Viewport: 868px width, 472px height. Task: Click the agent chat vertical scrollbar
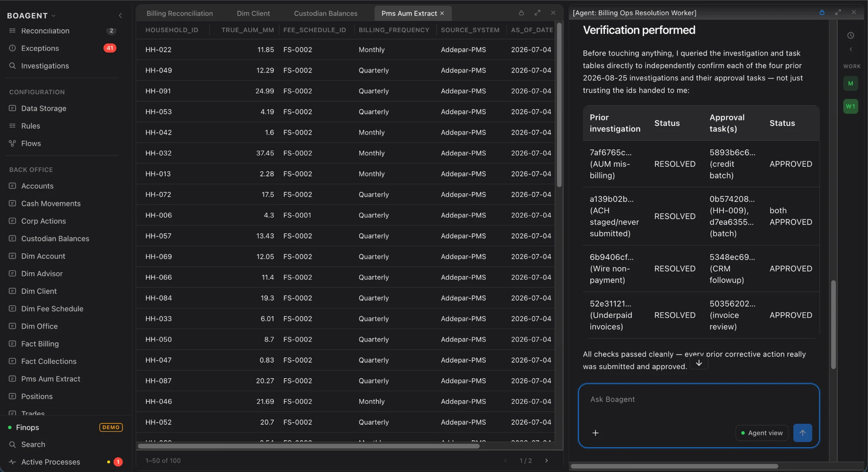tap(833, 325)
